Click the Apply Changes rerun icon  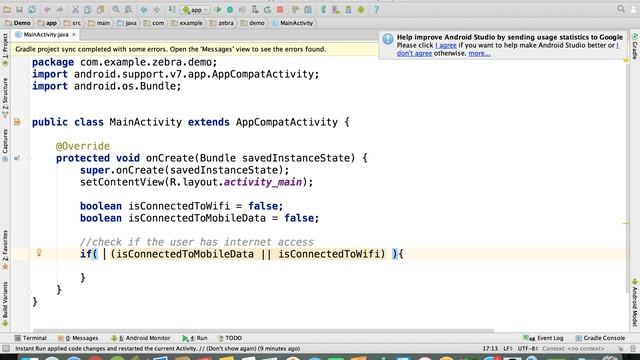(x=267, y=9)
